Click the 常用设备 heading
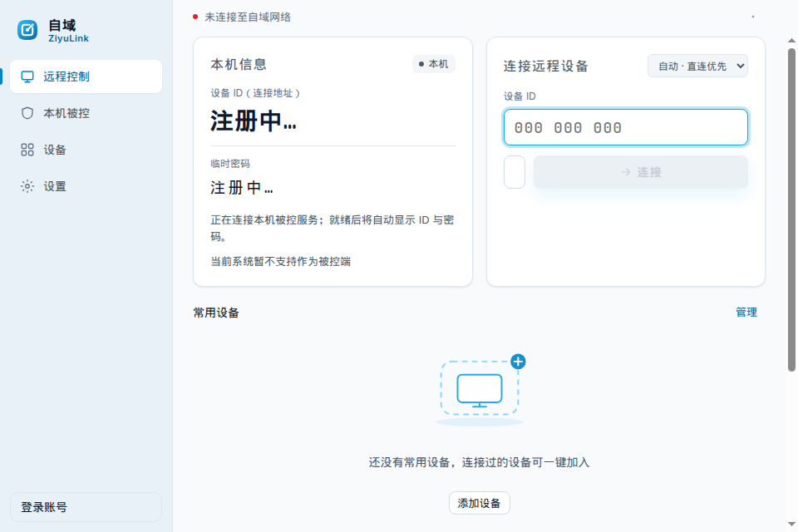 [x=216, y=313]
